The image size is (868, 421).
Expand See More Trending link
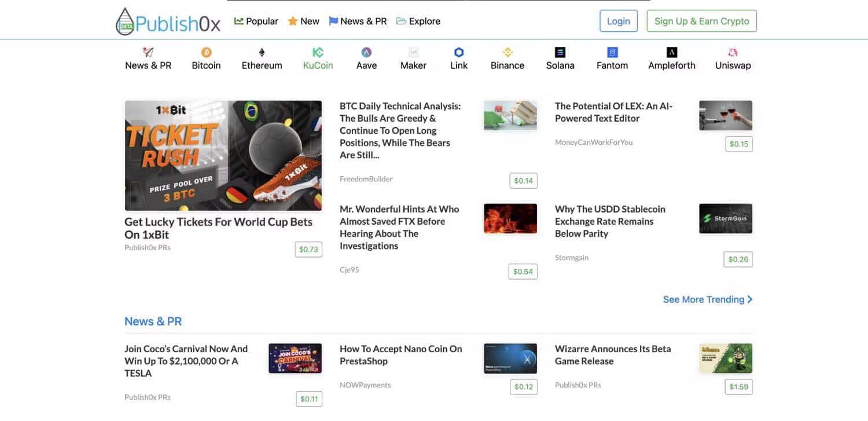coord(707,299)
